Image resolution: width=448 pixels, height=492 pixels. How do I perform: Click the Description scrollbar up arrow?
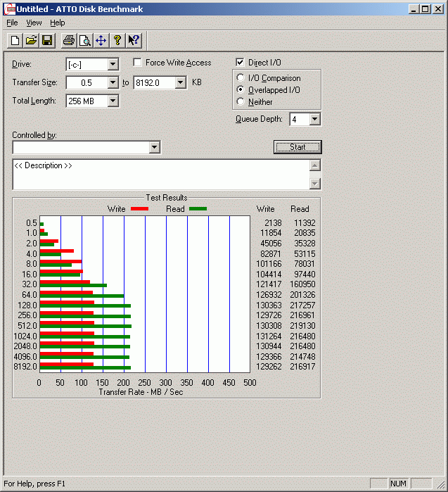coord(315,165)
